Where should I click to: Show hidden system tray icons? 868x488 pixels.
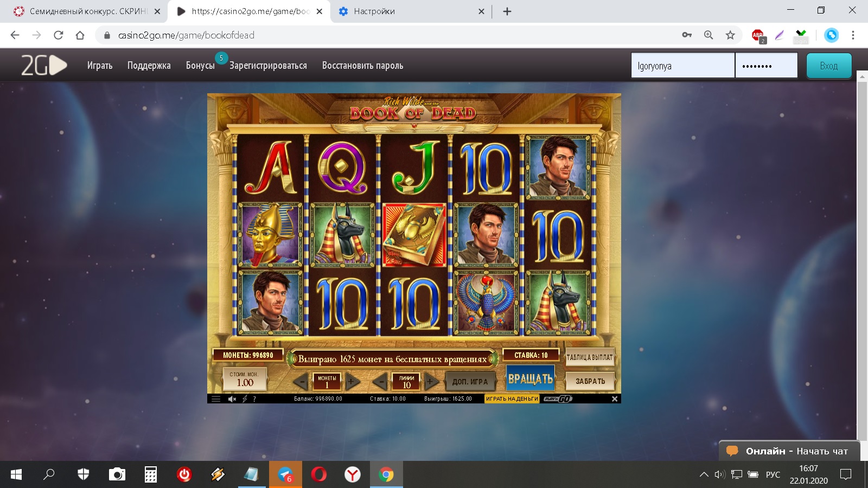[704, 474]
